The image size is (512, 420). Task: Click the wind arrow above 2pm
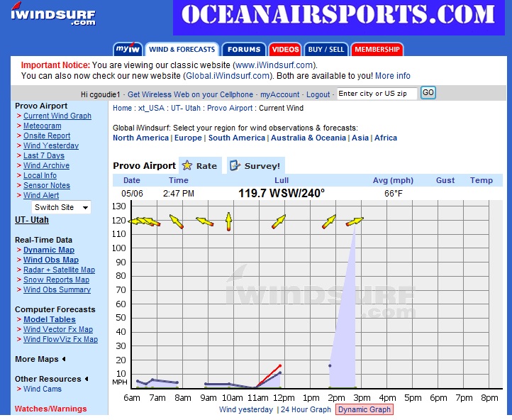click(329, 222)
